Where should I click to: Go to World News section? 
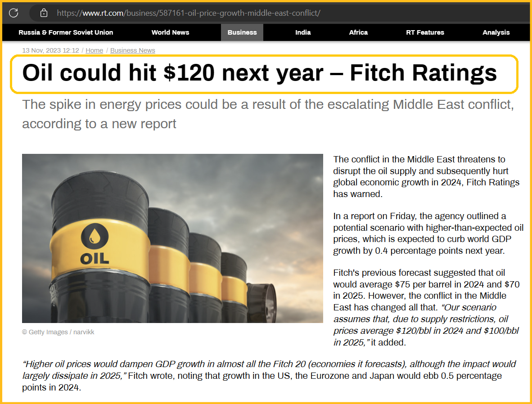[x=170, y=32]
